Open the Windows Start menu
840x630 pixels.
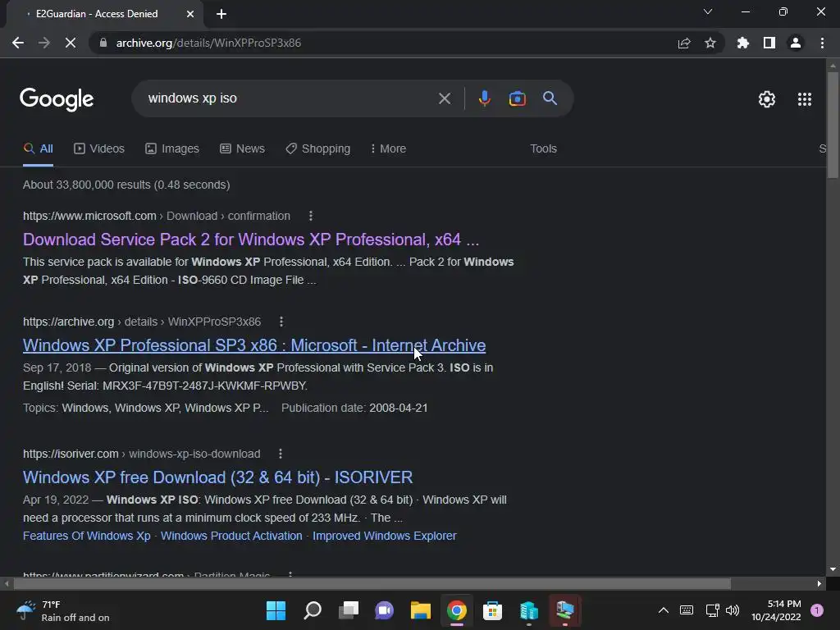click(276, 610)
